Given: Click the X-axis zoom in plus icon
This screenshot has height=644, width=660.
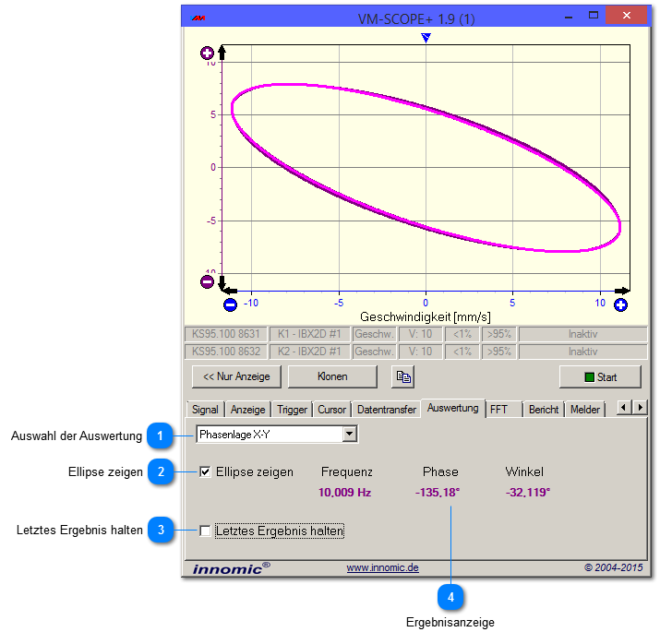Looking at the screenshot, I should (x=621, y=304).
